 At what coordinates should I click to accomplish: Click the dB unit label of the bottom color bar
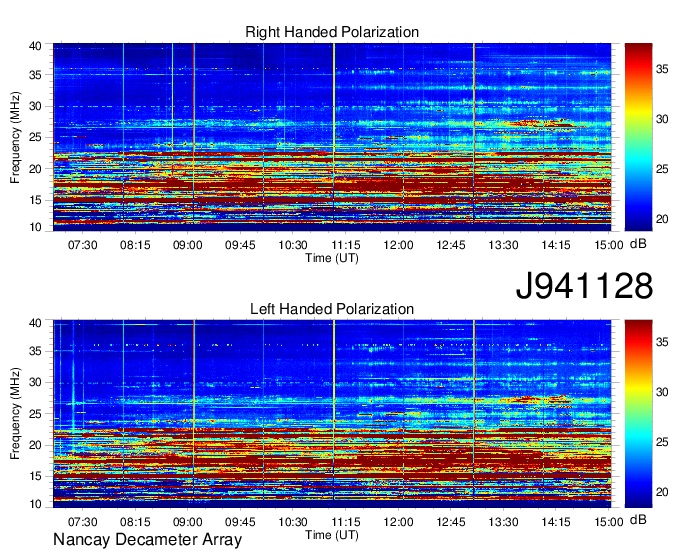638,519
